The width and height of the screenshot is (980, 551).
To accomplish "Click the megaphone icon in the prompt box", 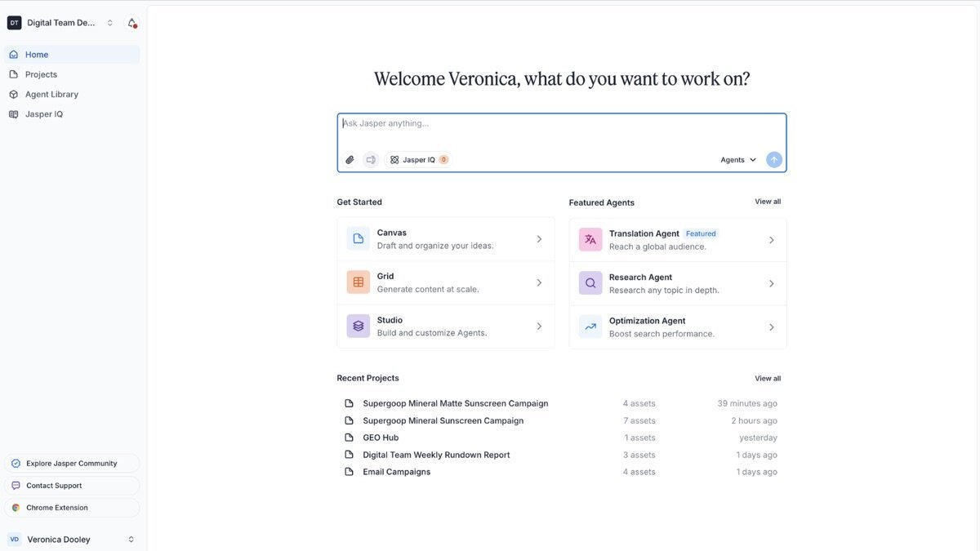I will point(371,160).
